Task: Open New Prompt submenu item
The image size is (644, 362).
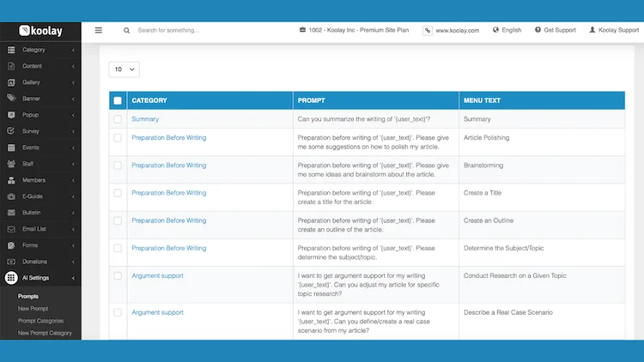Action: tap(33, 309)
